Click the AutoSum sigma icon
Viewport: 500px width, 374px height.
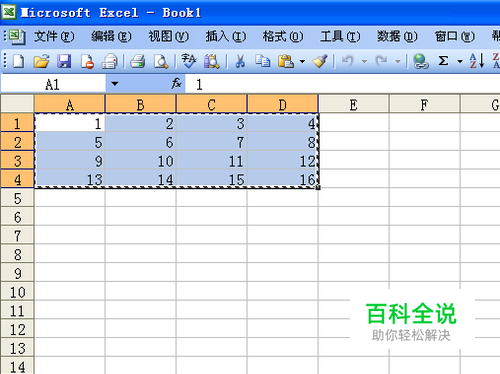pos(443,61)
